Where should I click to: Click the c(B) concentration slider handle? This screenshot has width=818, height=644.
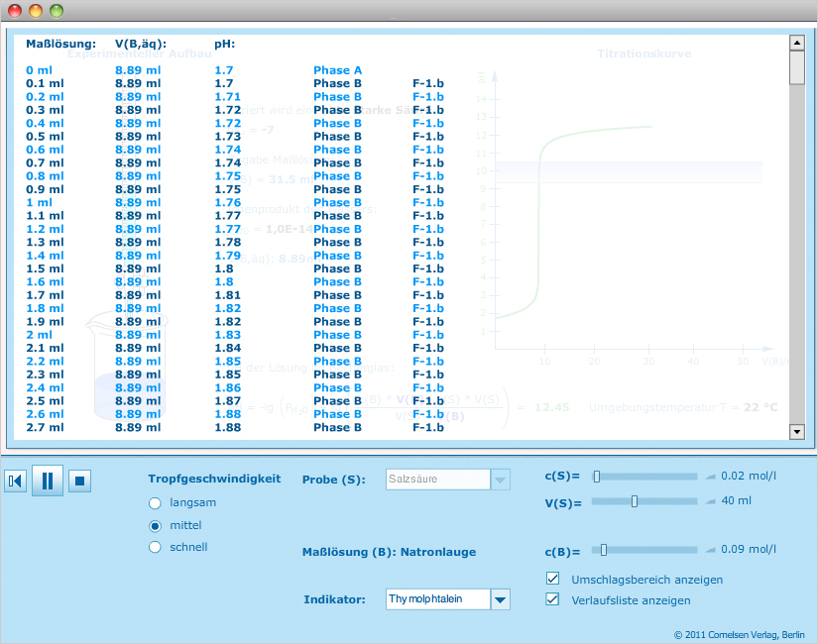(603, 550)
